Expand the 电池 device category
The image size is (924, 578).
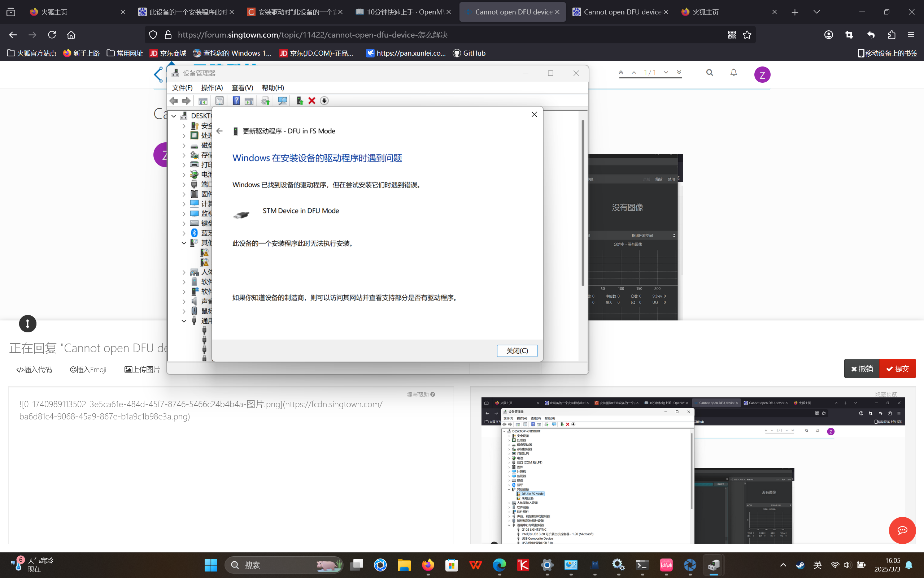coord(184,175)
